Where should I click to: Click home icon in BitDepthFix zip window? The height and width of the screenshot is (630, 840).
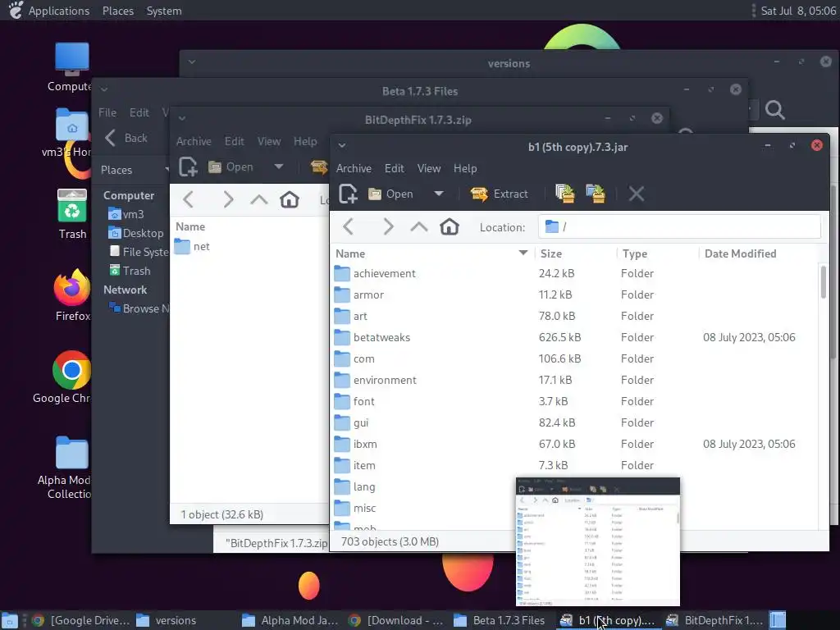pos(290,200)
